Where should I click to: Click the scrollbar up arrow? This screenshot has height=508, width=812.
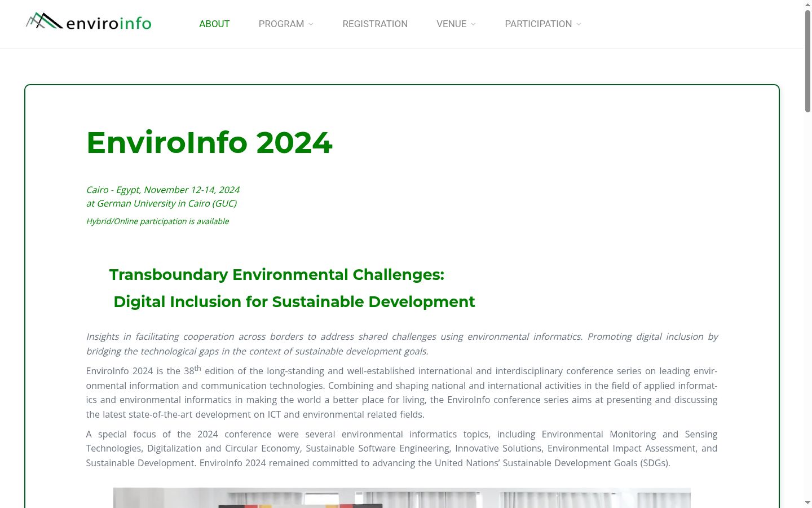point(807,5)
